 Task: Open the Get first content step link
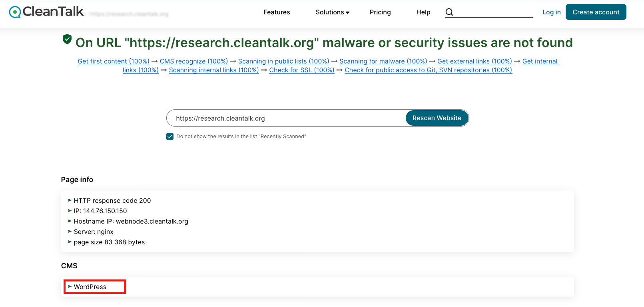[x=114, y=61]
